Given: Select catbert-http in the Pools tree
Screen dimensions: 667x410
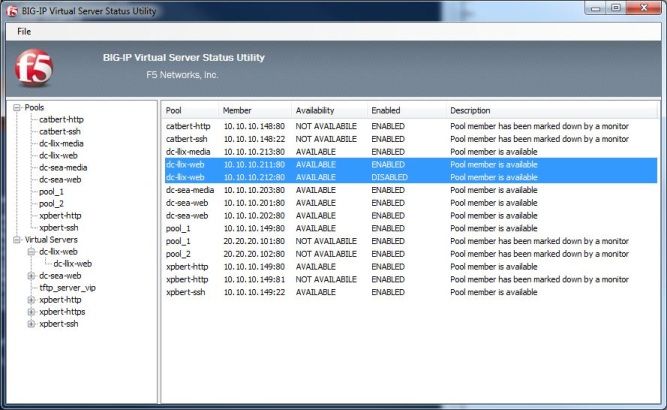Looking at the screenshot, I should point(61,120).
